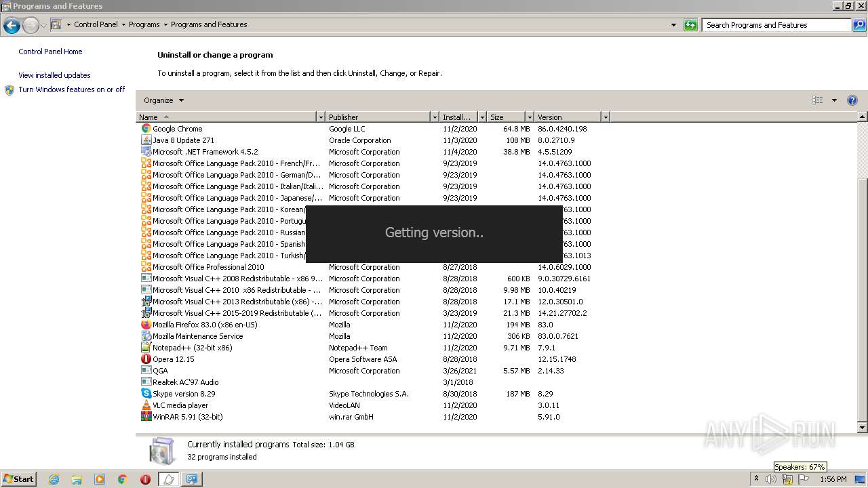Click the Google Chrome program icon

pos(146,129)
